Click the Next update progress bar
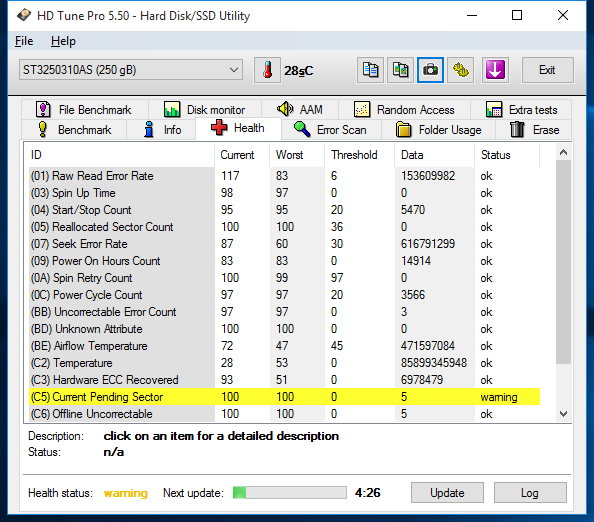This screenshot has height=522, width=594. point(289,493)
